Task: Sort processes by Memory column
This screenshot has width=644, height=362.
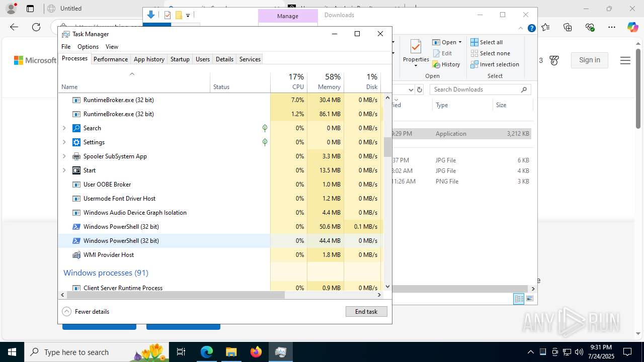Action: [x=326, y=81]
